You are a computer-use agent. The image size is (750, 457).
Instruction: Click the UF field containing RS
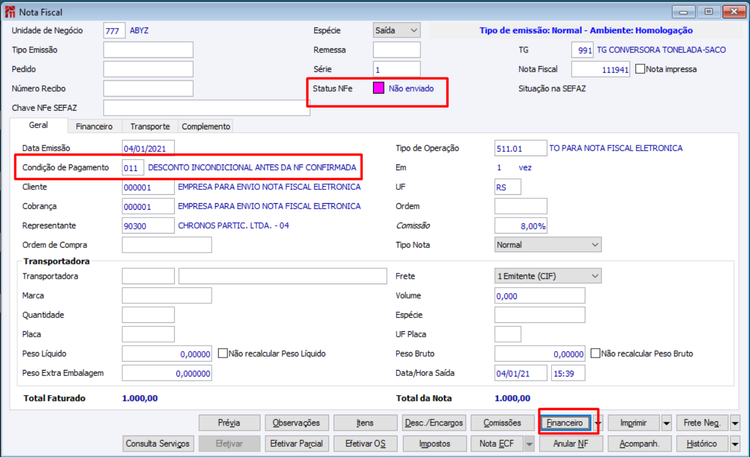pyautogui.click(x=508, y=187)
